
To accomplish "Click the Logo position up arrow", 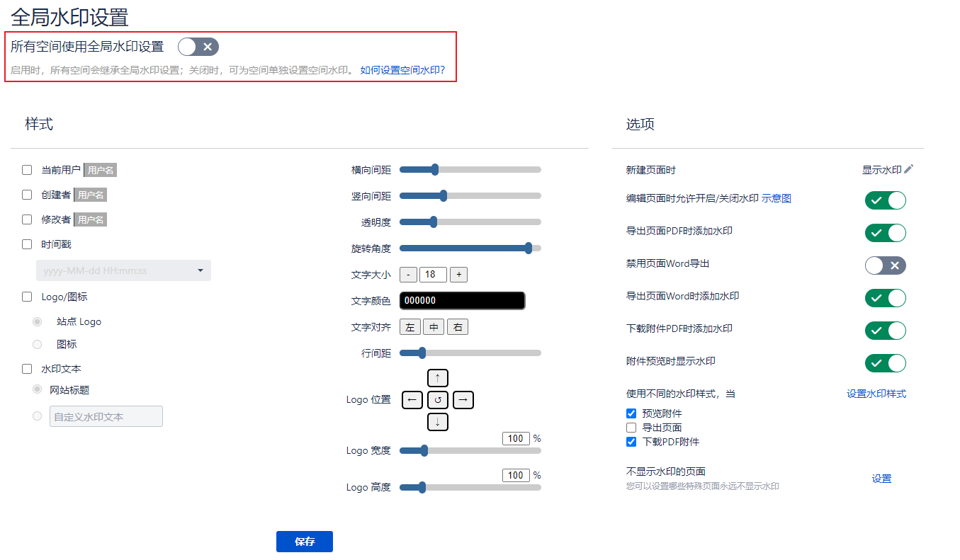I will pyautogui.click(x=438, y=377).
